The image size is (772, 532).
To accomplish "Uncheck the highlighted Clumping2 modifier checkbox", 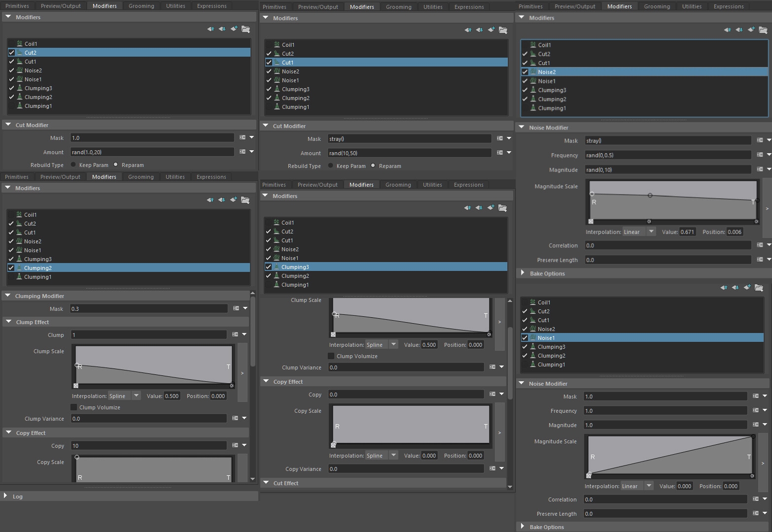I will click(11, 268).
